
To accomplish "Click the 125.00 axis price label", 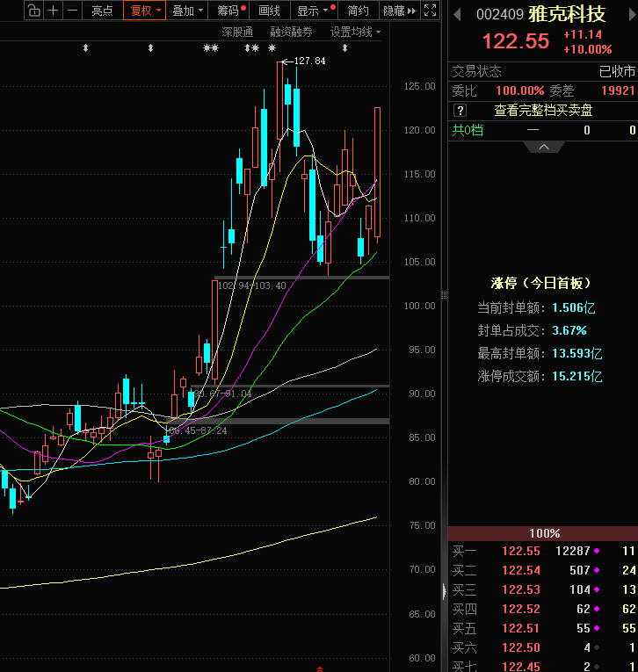I will point(419,86).
